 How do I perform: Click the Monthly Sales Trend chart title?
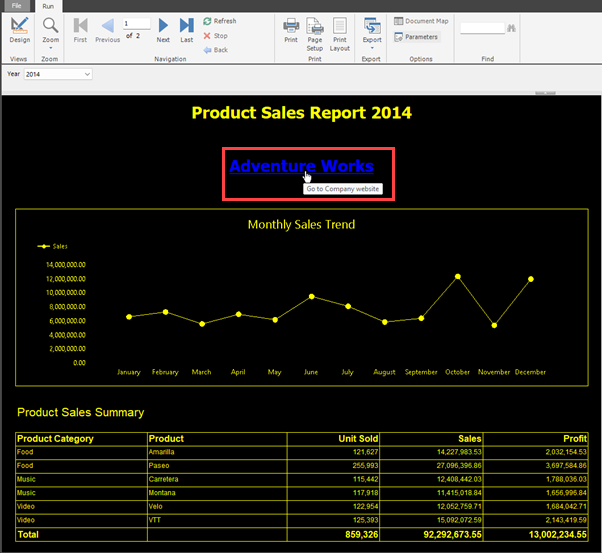tap(301, 224)
